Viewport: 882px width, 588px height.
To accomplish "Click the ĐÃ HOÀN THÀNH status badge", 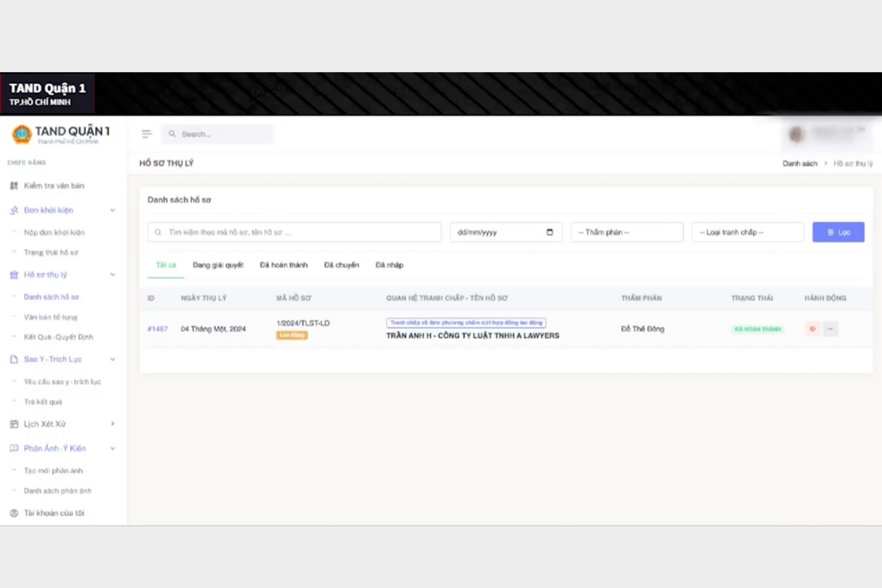I will point(757,329).
